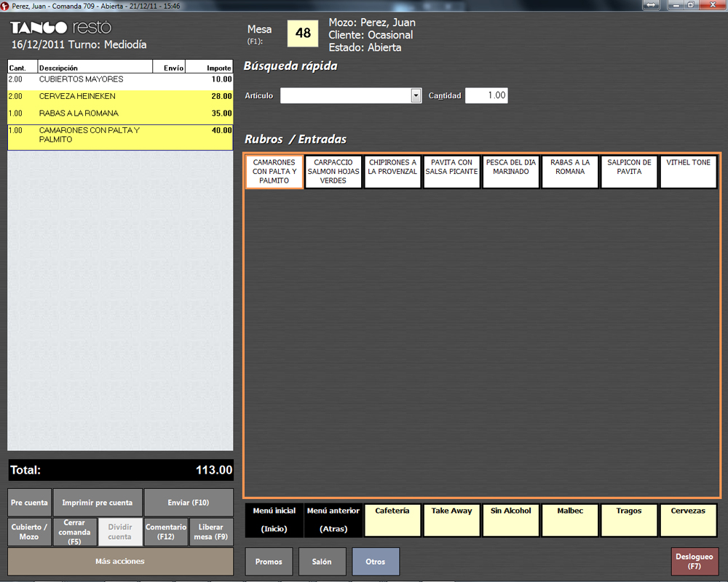The width and height of the screenshot is (728, 582).
Task: Click Deslogueo (F7) button
Action: point(695,562)
